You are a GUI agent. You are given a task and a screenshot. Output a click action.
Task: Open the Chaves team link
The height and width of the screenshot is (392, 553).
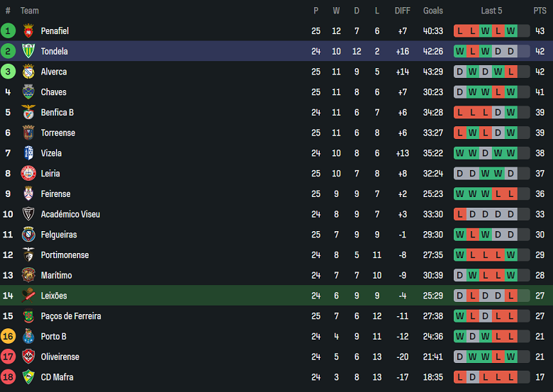(x=53, y=92)
